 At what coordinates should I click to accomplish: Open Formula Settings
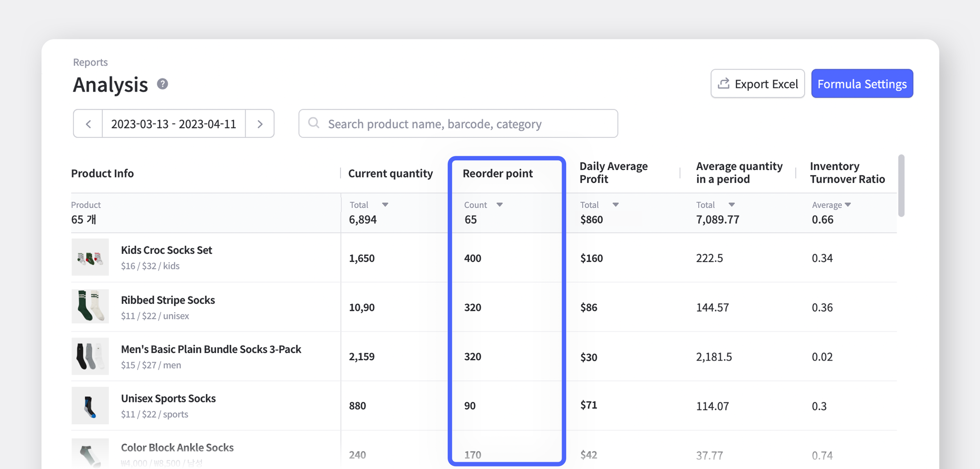(x=862, y=83)
